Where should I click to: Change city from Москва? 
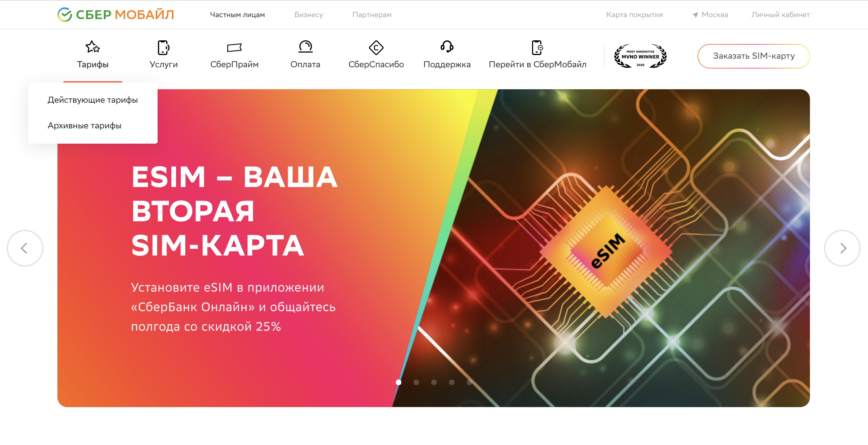click(715, 15)
